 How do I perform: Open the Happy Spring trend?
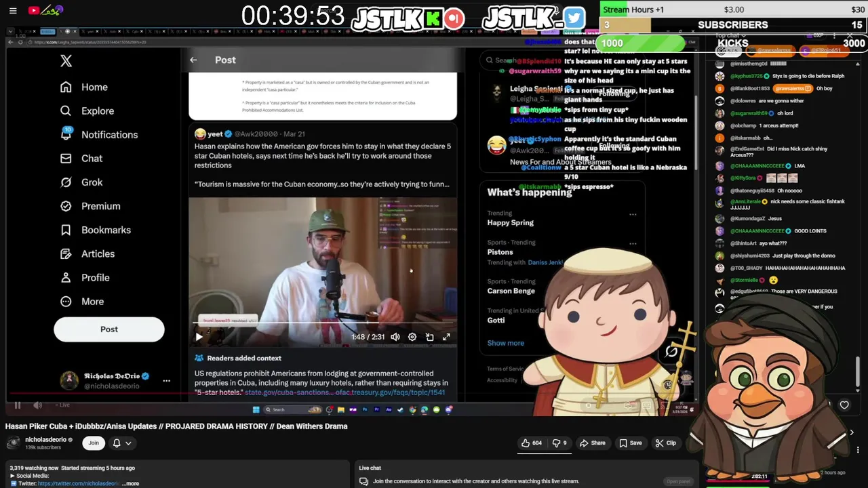click(510, 222)
